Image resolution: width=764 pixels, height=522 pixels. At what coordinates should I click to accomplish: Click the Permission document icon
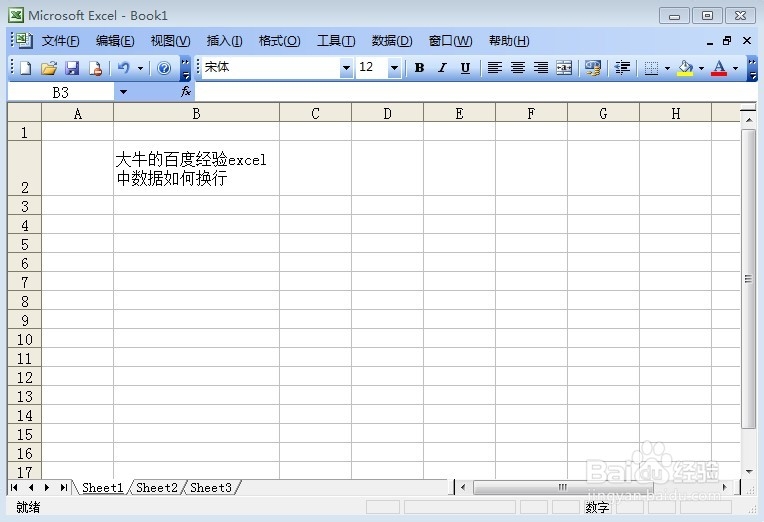tap(96, 68)
